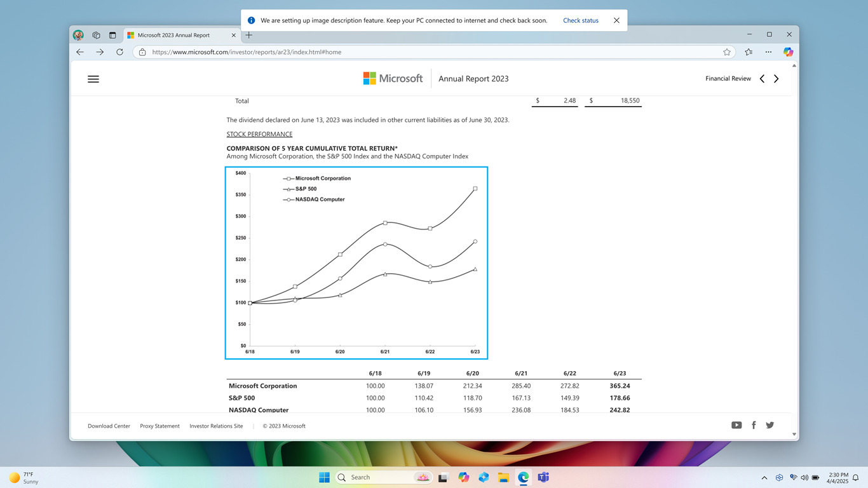868x488 pixels.
Task: Open Microsoft Teams from the taskbar
Action: point(543,477)
